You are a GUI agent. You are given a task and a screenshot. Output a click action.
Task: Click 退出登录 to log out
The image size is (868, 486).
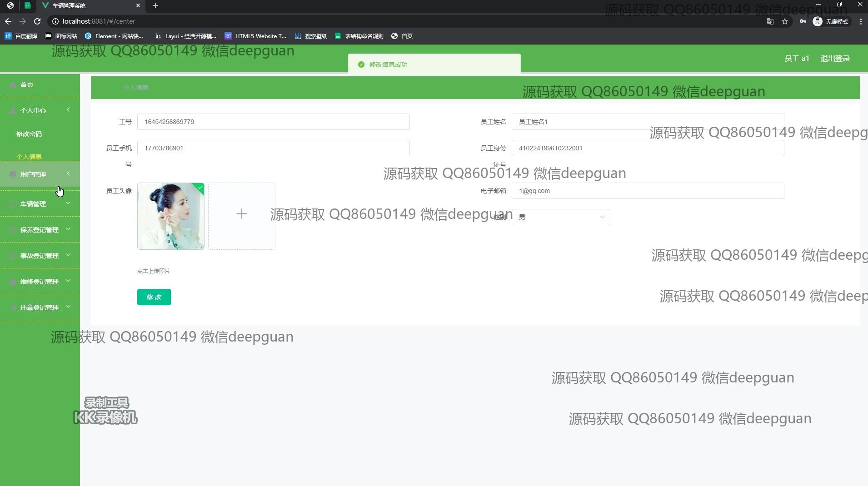[x=835, y=59]
